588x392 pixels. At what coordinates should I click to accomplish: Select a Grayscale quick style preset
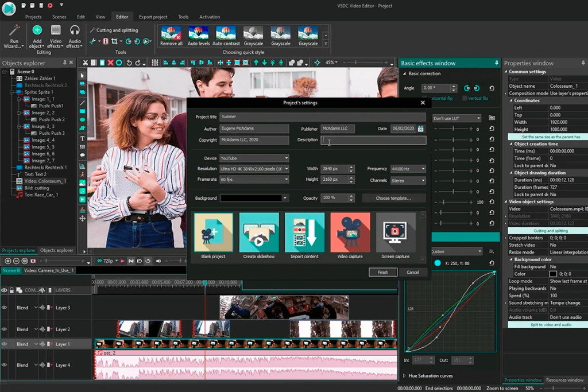click(253, 34)
